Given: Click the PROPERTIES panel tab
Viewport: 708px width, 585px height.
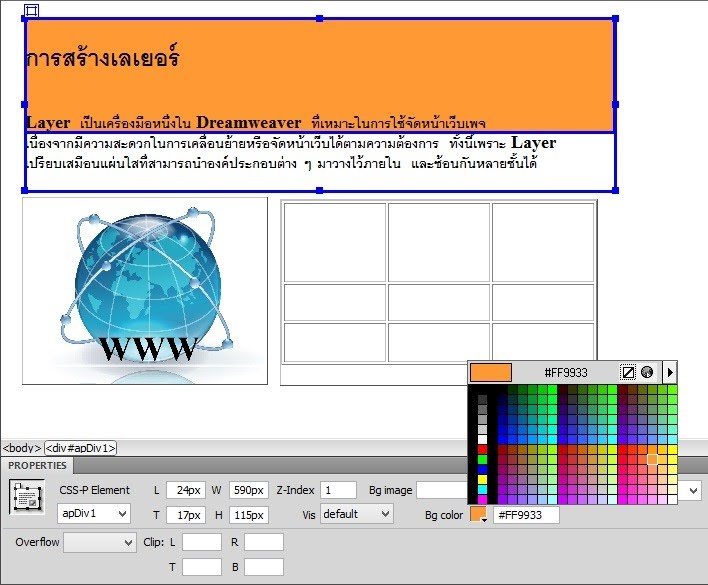Looking at the screenshot, I should point(37,465).
